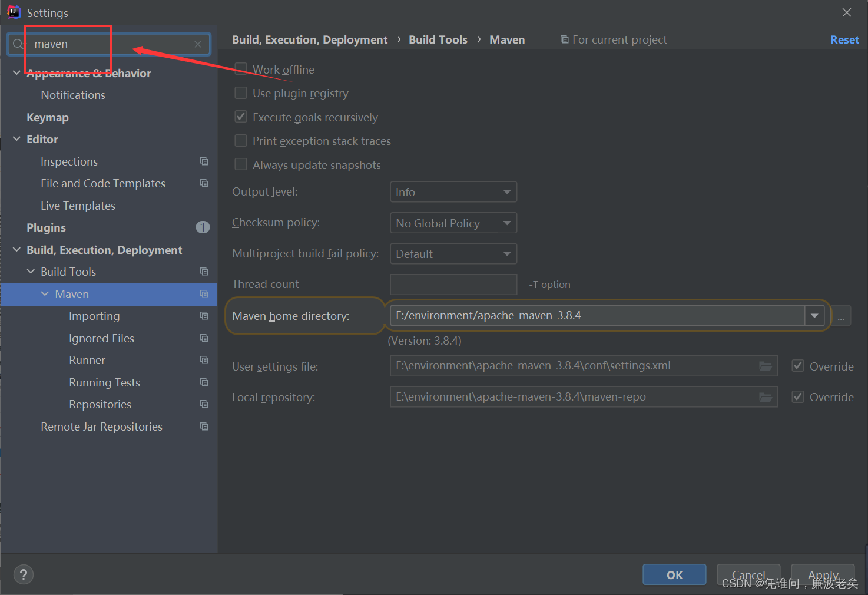
Task: Enable Always update snapshots
Action: (241, 164)
